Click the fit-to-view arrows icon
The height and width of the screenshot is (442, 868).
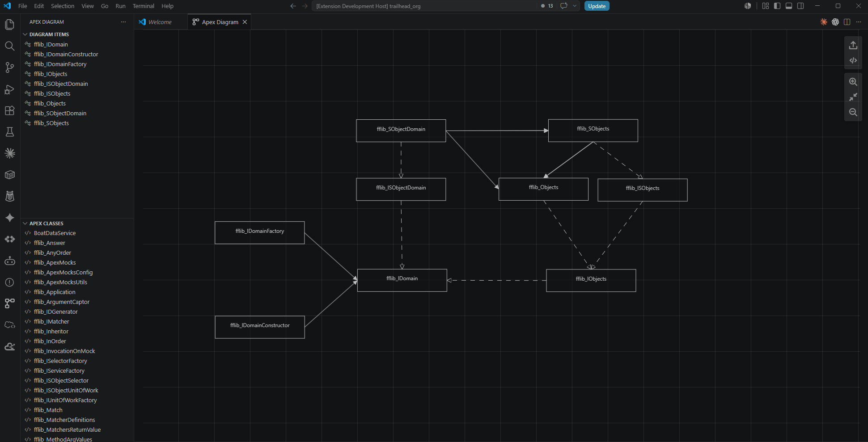point(853,97)
